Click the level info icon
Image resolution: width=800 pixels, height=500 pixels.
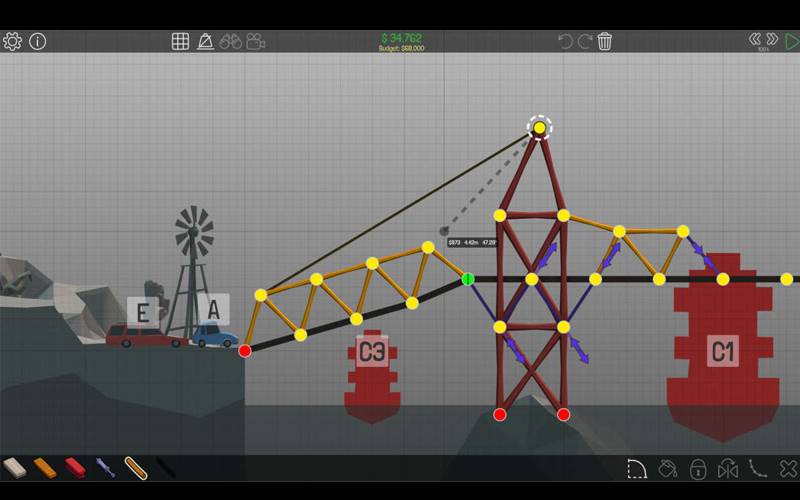tap(38, 41)
